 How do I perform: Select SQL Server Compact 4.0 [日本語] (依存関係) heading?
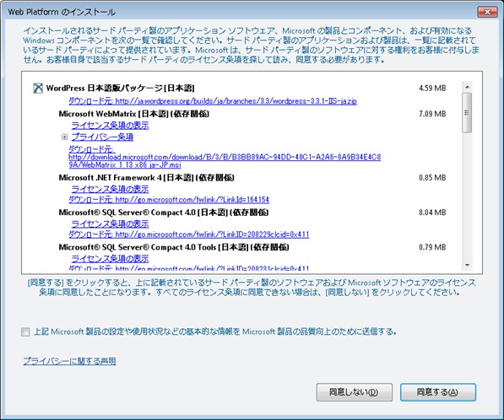pyautogui.click(x=164, y=213)
